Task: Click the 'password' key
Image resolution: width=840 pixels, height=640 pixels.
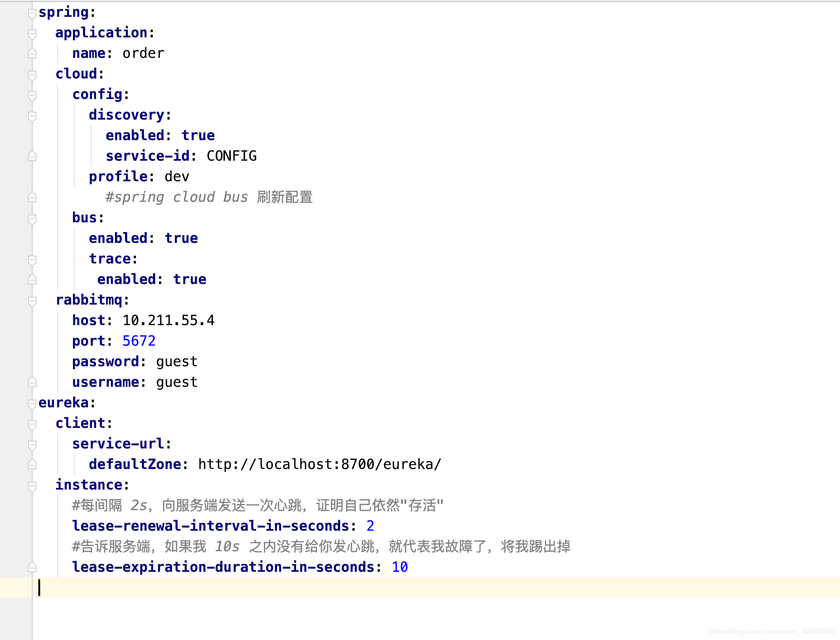Action: click(106, 362)
